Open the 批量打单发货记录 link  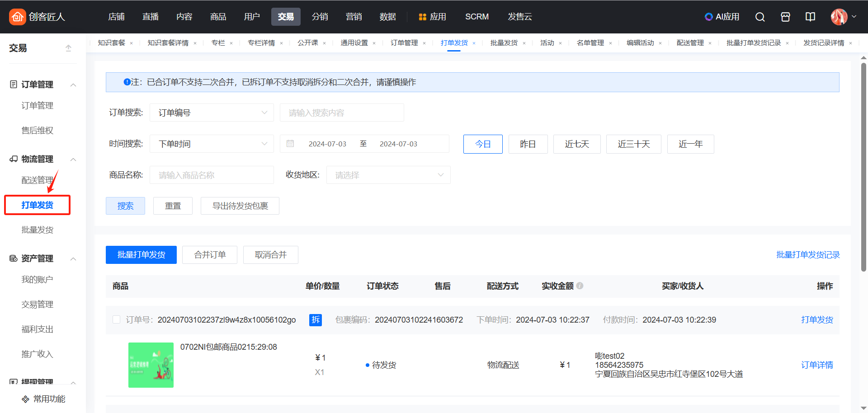pos(807,255)
